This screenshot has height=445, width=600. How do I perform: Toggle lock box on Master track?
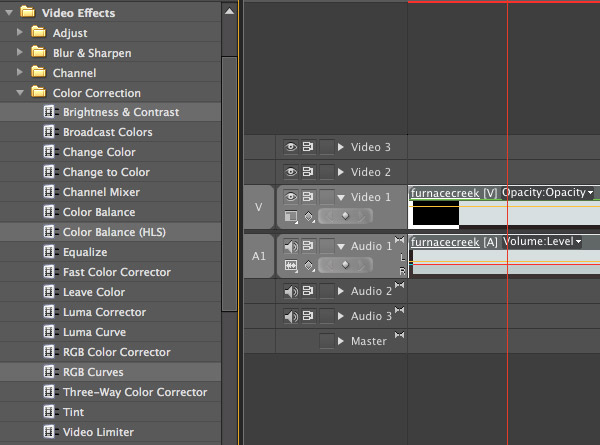(326, 341)
